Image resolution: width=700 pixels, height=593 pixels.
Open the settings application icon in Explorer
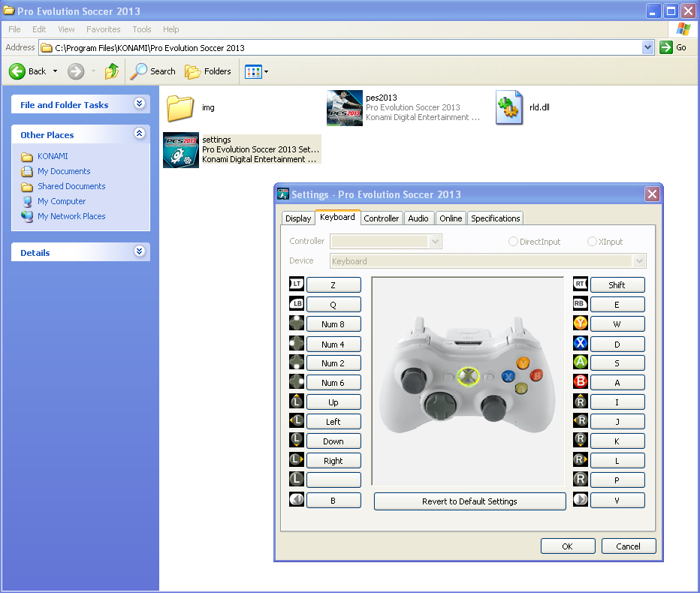[181, 150]
